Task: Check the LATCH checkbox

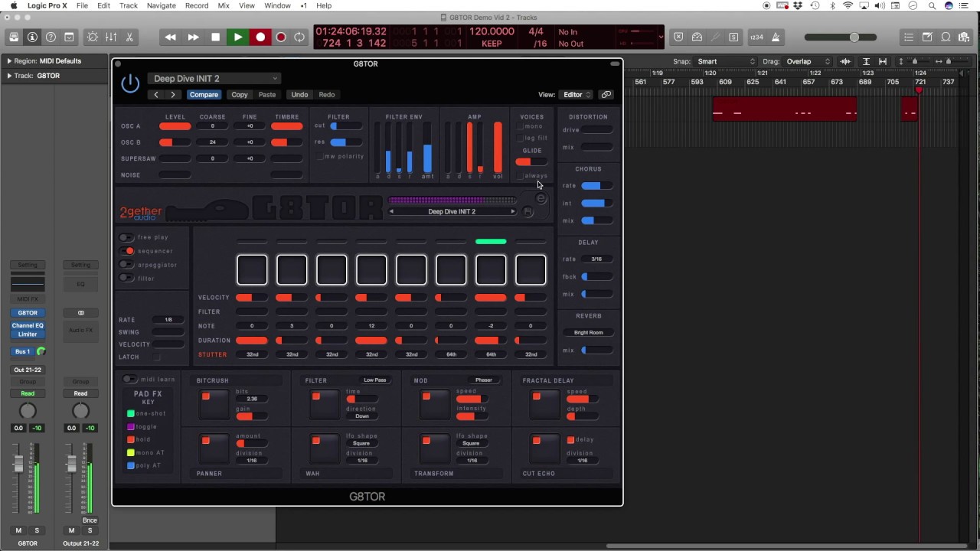Action: (x=156, y=357)
